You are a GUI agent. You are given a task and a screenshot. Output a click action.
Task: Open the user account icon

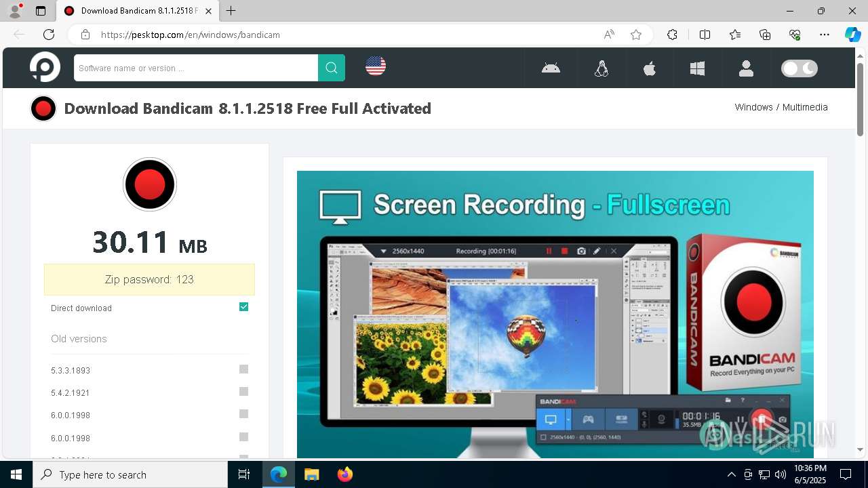tap(746, 68)
